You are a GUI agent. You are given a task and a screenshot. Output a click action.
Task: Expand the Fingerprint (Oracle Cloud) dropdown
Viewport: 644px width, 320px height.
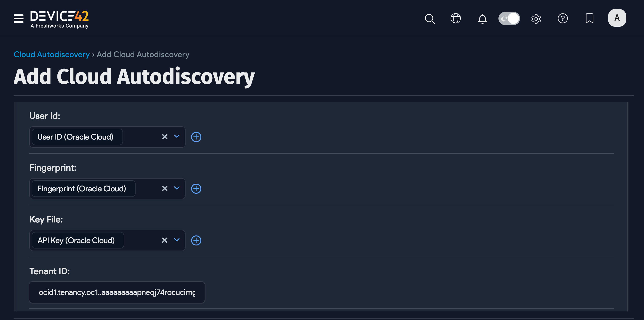click(177, 189)
